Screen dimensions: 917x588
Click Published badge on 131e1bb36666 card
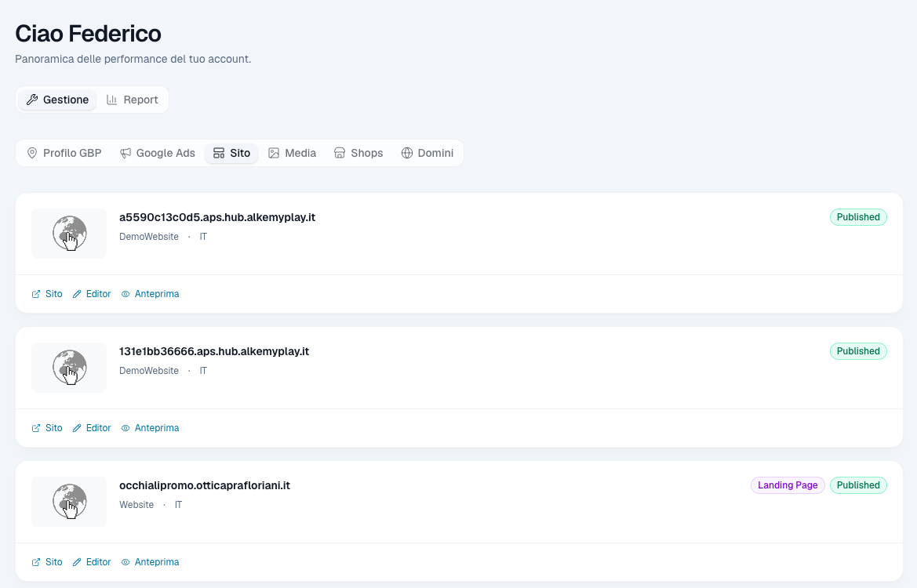tap(858, 350)
